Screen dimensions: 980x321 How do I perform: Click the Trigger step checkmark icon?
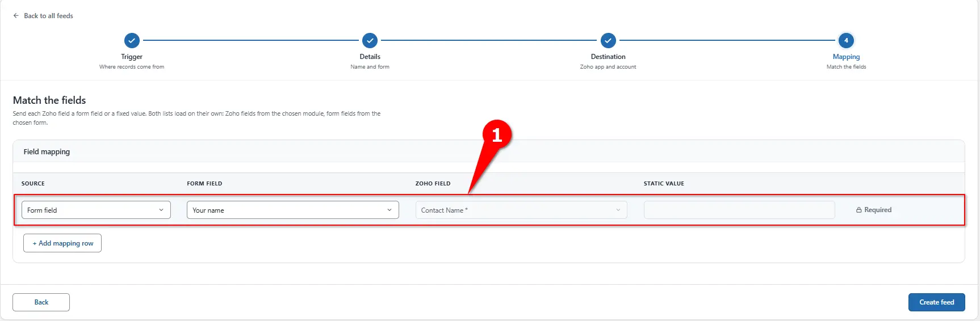132,41
